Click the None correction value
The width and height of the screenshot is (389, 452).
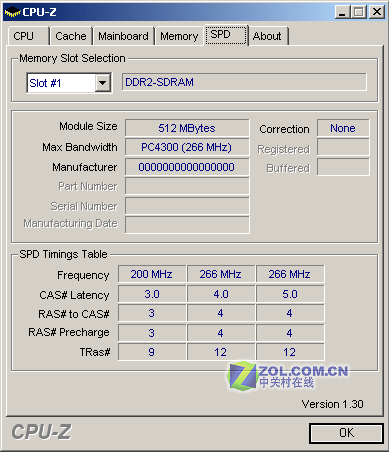pyautogui.click(x=343, y=128)
